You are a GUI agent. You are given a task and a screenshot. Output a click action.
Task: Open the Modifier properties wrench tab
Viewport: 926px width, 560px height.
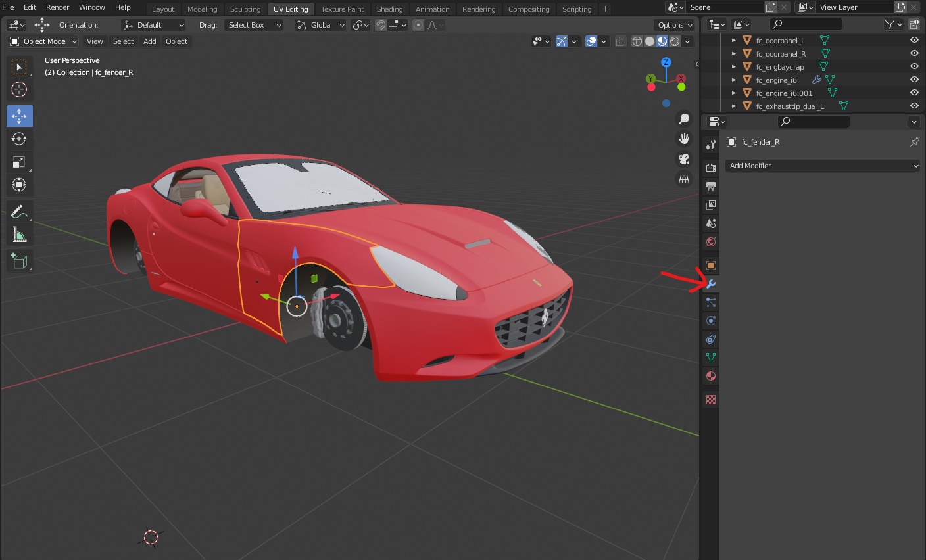coord(711,284)
